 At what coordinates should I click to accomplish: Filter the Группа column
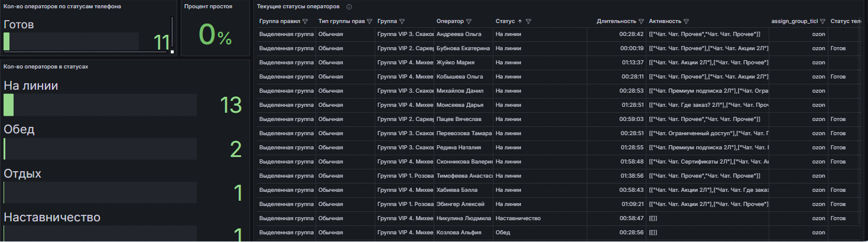point(402,21)
